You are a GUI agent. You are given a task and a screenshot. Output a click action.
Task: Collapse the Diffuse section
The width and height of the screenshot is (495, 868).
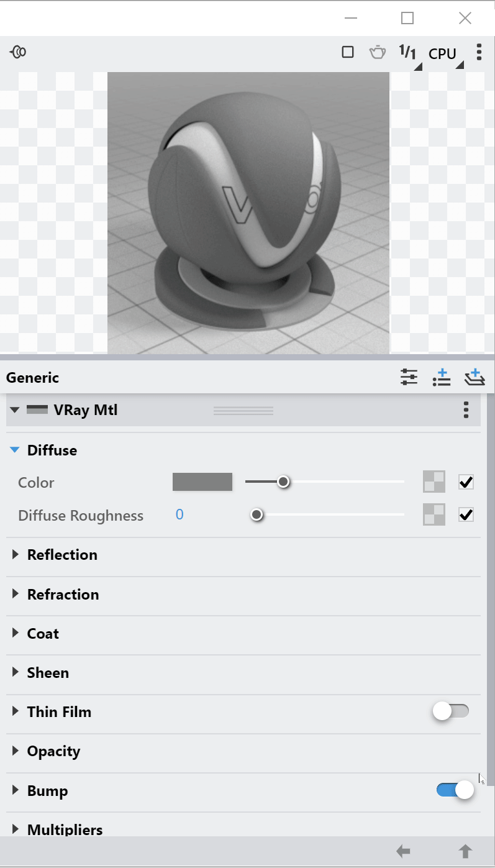coord(15,450)
